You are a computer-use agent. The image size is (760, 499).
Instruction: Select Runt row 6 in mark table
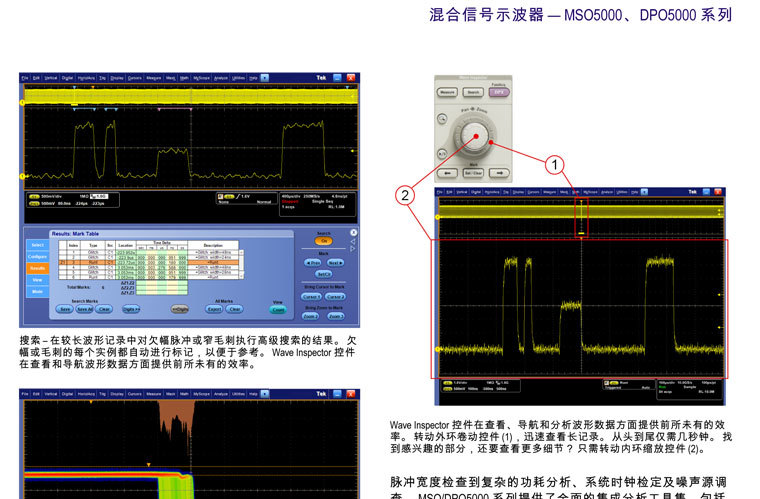coord(149,277)
